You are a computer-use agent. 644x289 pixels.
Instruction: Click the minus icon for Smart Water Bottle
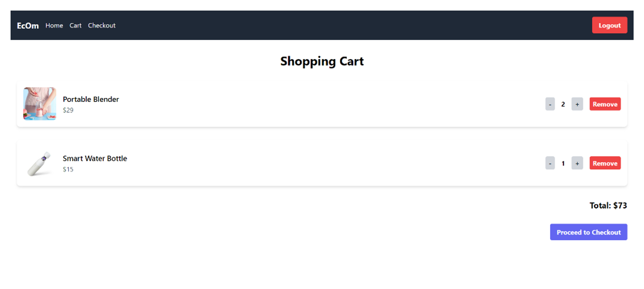point(550,163)
